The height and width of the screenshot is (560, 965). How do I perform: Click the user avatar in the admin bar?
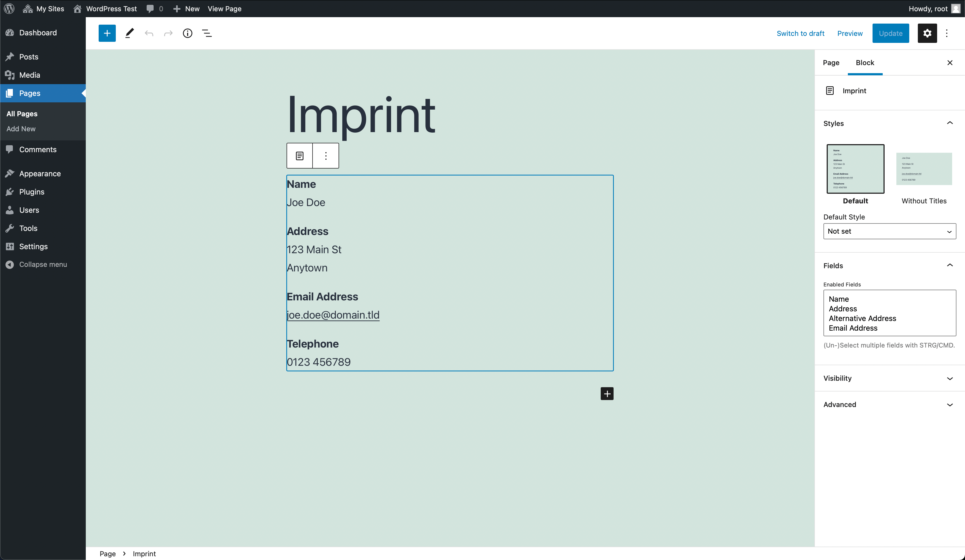point(955,8)
